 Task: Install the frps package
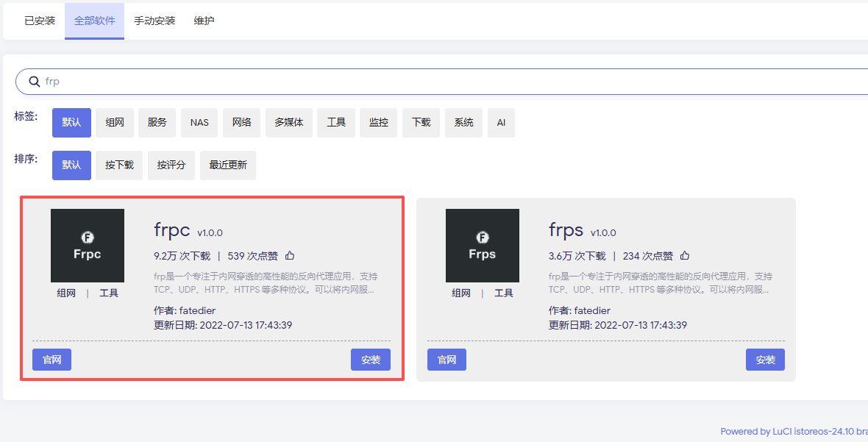tap(765, 360)
